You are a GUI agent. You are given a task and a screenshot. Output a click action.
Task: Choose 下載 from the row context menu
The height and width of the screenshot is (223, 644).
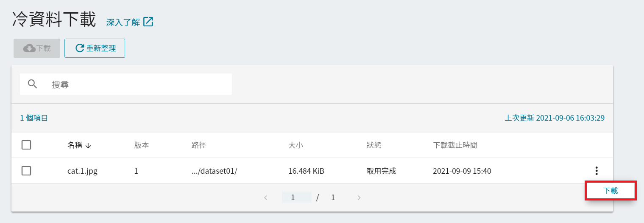[x=611, y=191]
